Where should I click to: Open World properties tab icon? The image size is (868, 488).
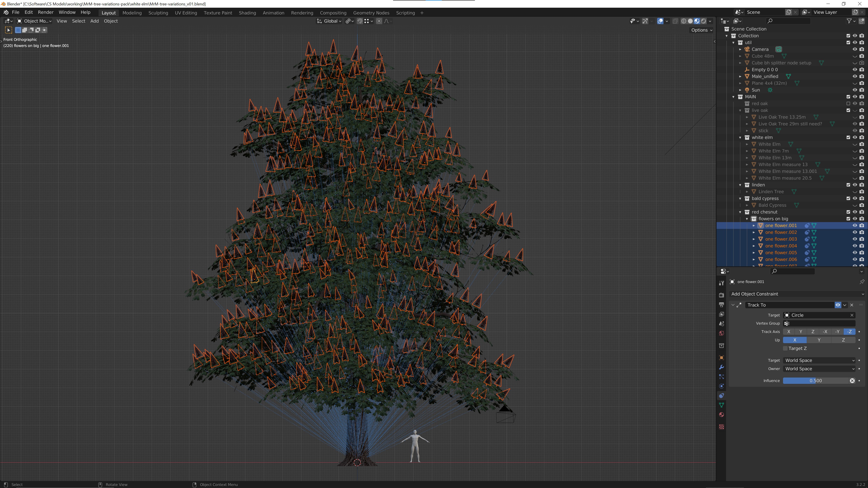point(722,333)
